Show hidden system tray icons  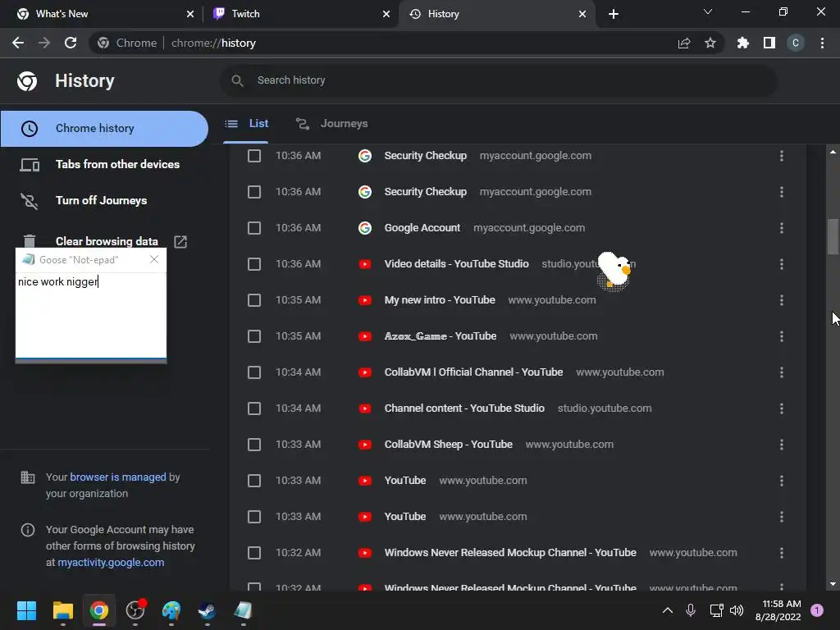pyautogui.click(x=668, y=610)
